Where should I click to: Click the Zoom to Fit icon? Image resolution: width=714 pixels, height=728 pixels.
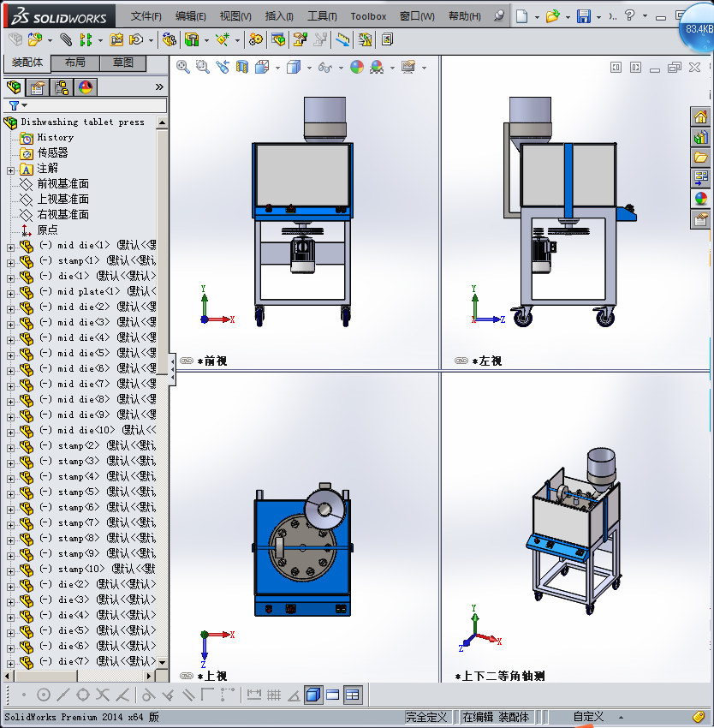(183, 68)
